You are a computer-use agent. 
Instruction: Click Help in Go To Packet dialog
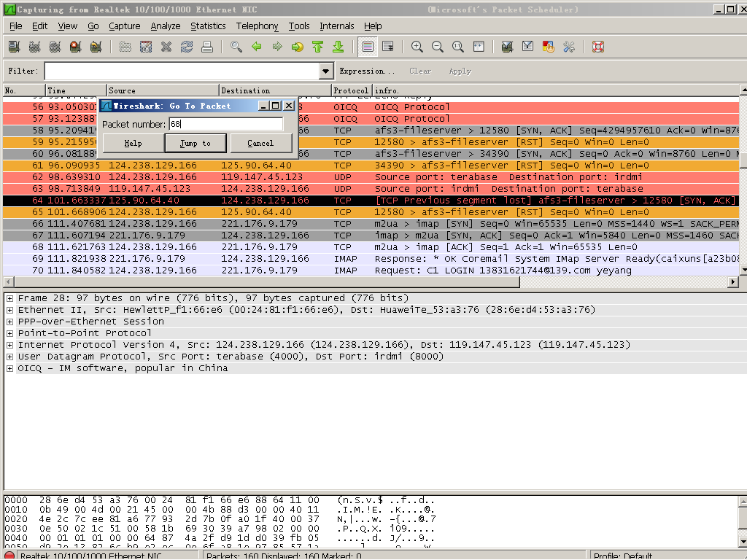pos(133,143)
